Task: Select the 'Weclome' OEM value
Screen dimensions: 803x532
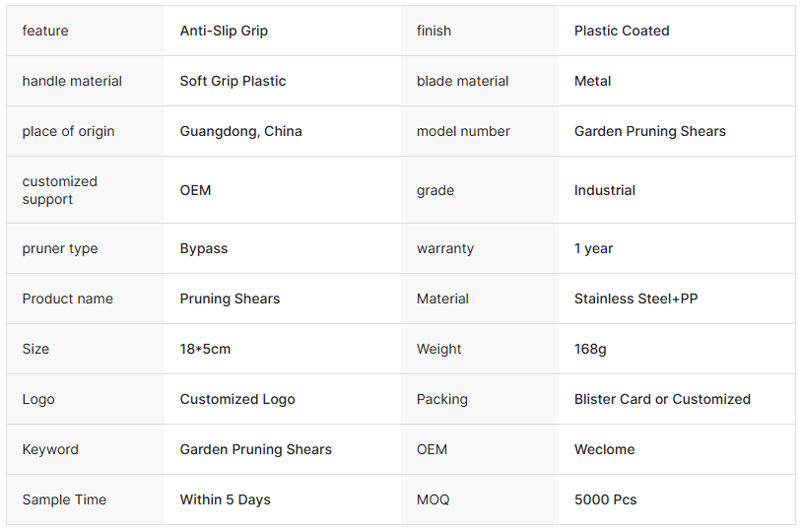Action: click(x=604, y=449)
